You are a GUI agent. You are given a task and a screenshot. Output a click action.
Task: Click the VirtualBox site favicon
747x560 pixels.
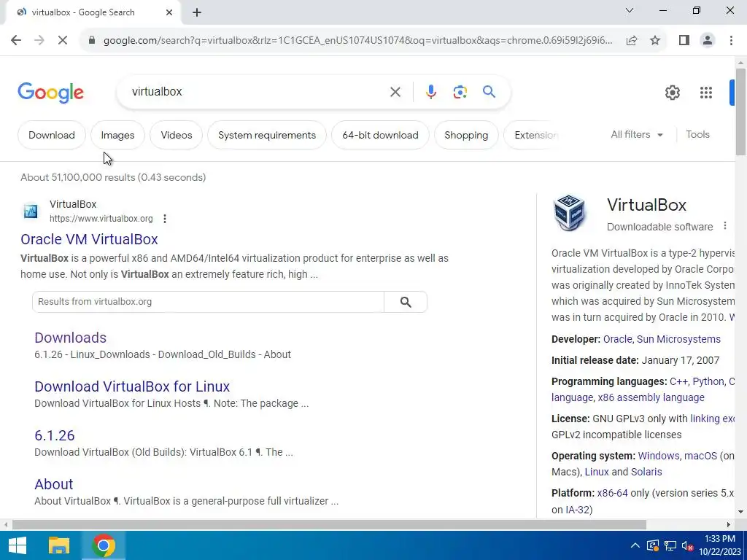click(x=31, y=211)
